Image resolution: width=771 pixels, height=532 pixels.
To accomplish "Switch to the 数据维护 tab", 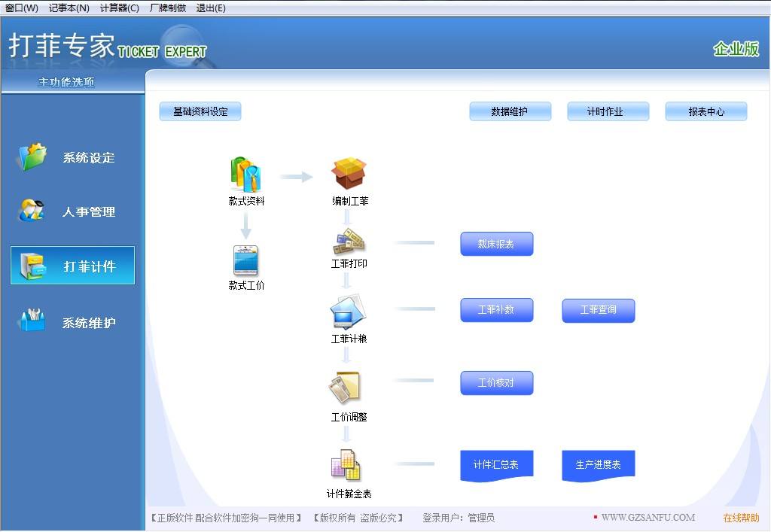I will (x=510, y=111).
